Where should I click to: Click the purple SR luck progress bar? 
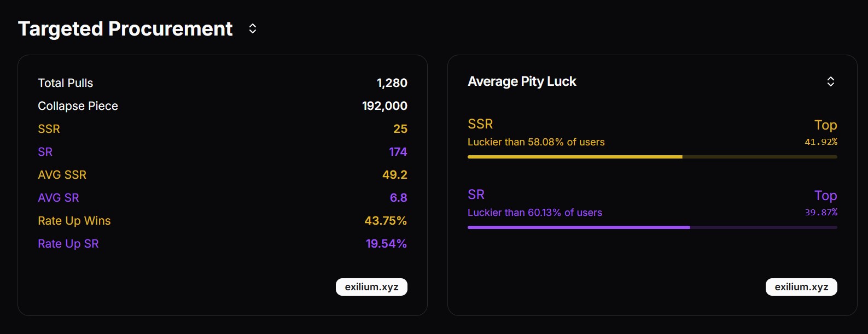(x=652, y=227)
